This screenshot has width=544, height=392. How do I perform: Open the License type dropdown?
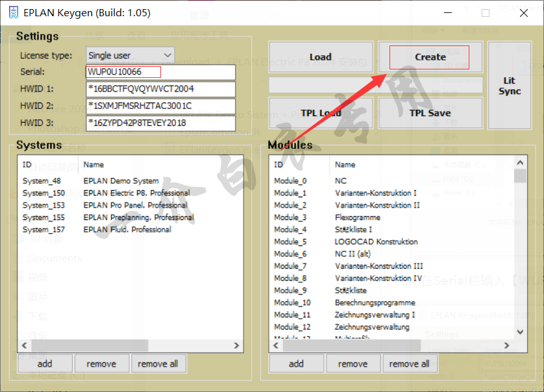(130, 55)
